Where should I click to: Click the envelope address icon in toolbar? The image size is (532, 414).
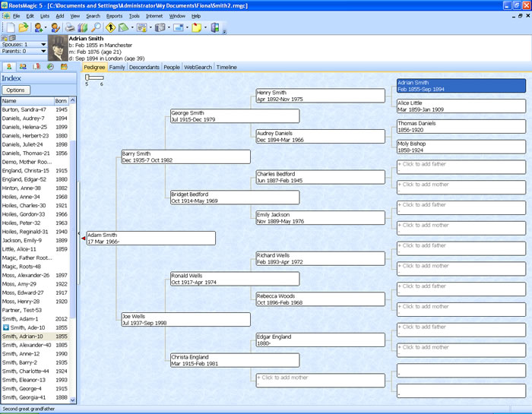(178, 27)
